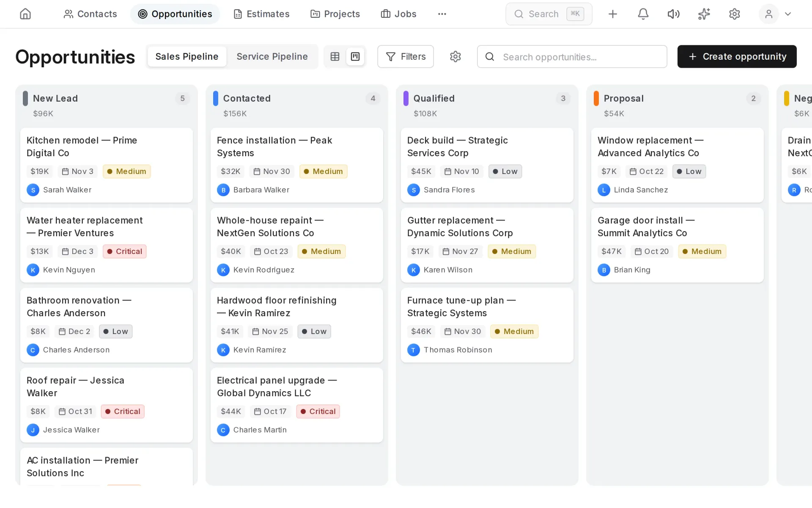The image size is (812, 508).
Task: Open the Contacts tab
Action: (90, 14)
